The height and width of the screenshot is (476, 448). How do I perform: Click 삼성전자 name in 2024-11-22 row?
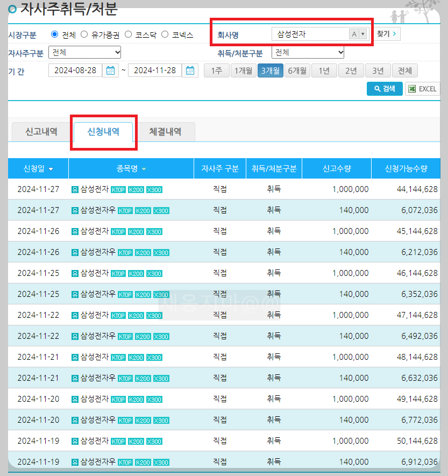click(95, 315)
